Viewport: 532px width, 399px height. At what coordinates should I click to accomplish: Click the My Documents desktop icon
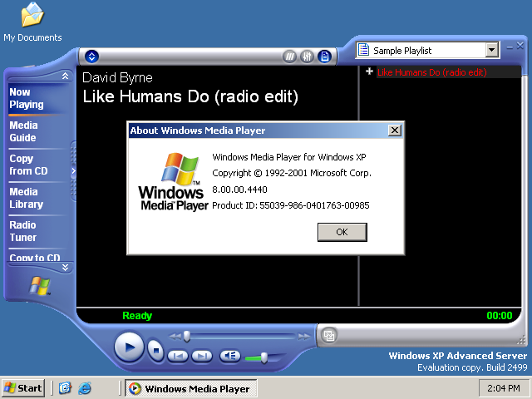pos(32,22)
